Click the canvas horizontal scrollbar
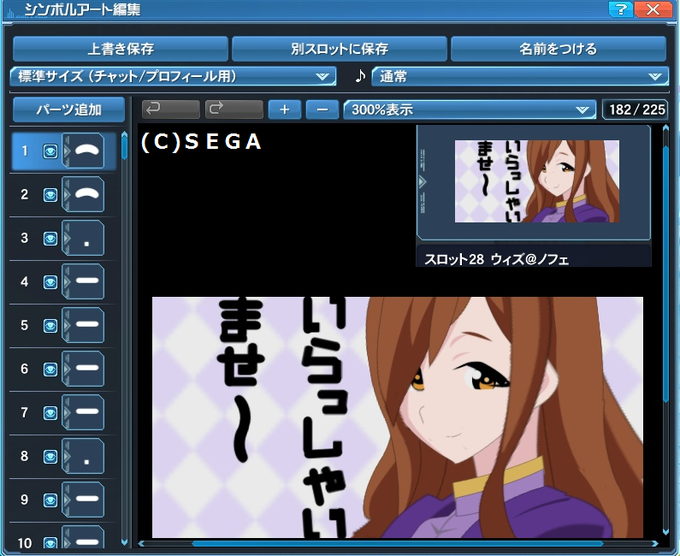Viewport: 680px width, 556px height. point(397,543)
